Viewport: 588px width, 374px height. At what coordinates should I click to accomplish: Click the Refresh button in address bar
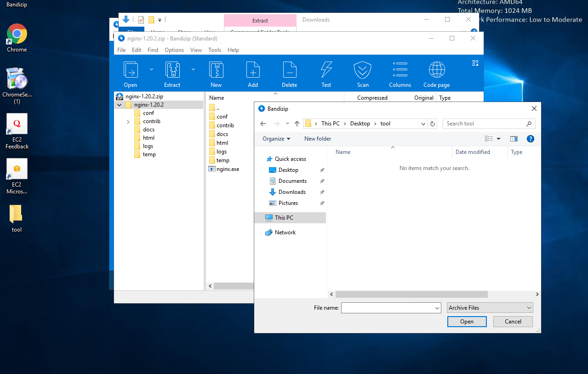433,124
